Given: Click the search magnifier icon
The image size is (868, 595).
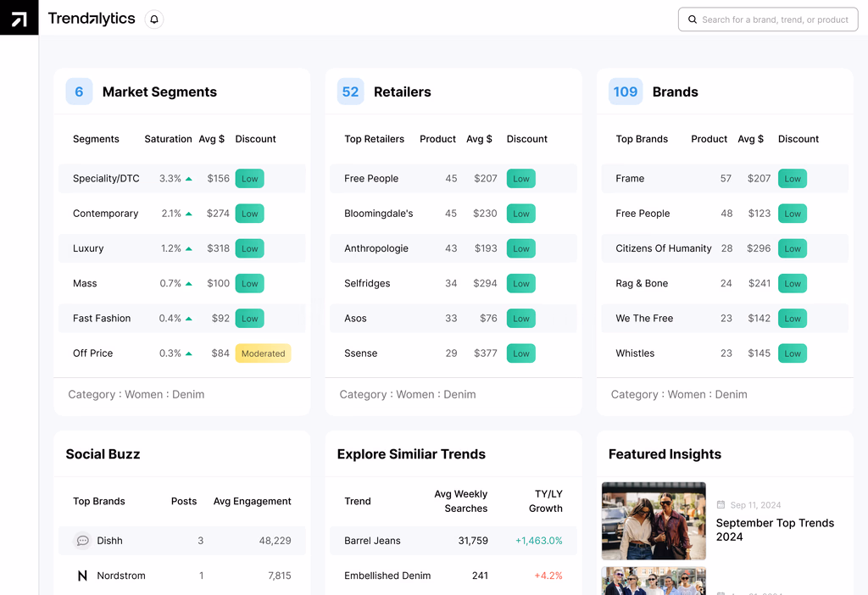Looking at the screenshot, I should [692, 19].
